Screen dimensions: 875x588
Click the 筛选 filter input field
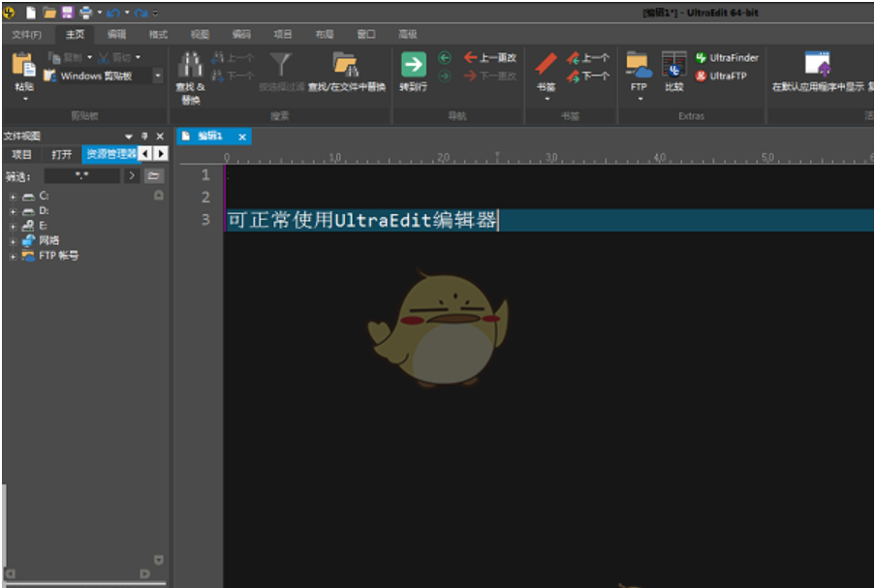[x=82, y=176]
